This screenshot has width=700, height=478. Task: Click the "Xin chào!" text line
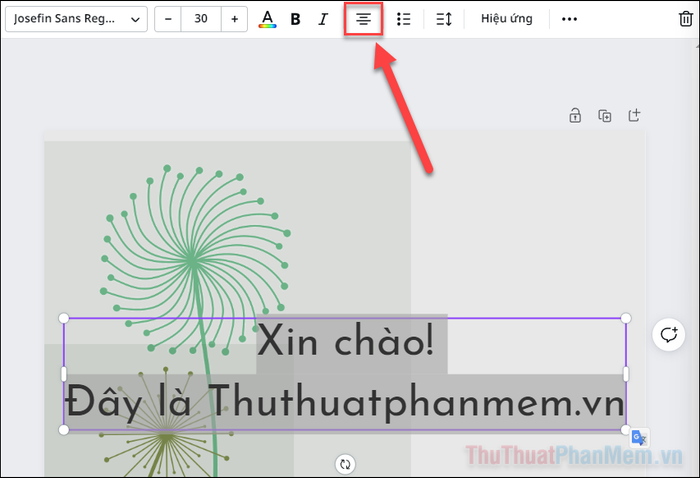tap(346, 341)
